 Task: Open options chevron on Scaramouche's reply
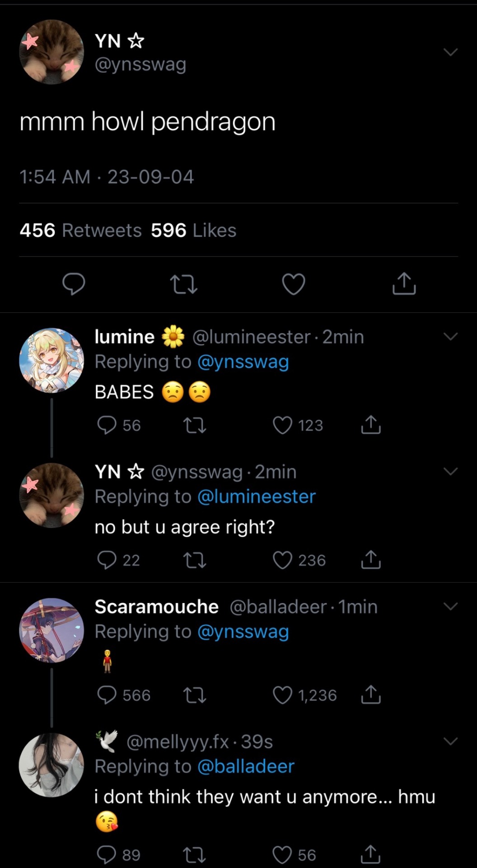451,606
